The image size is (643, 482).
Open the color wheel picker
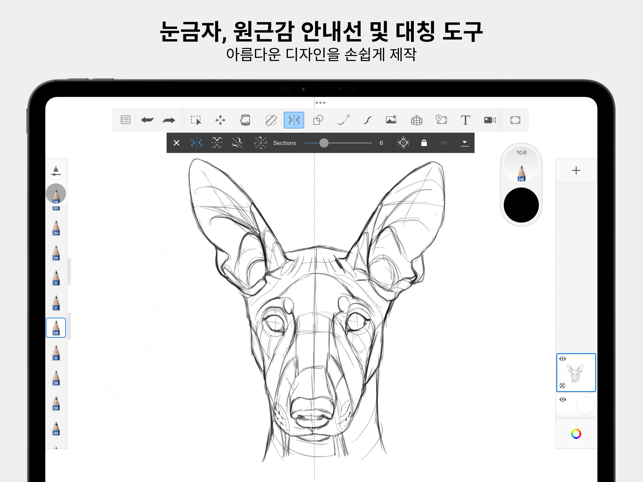click(x=576, y=434)
